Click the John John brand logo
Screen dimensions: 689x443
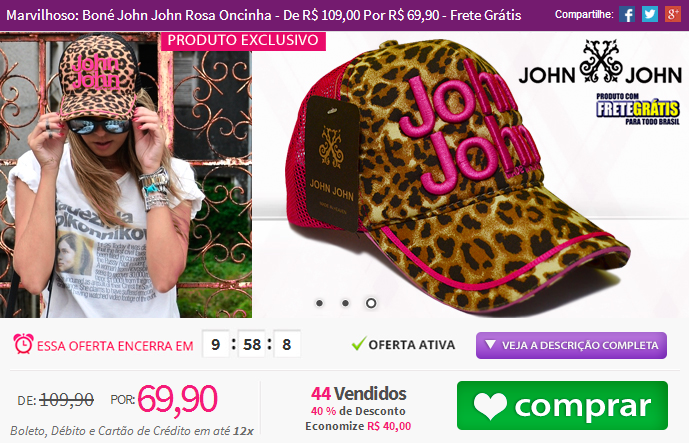600,63
